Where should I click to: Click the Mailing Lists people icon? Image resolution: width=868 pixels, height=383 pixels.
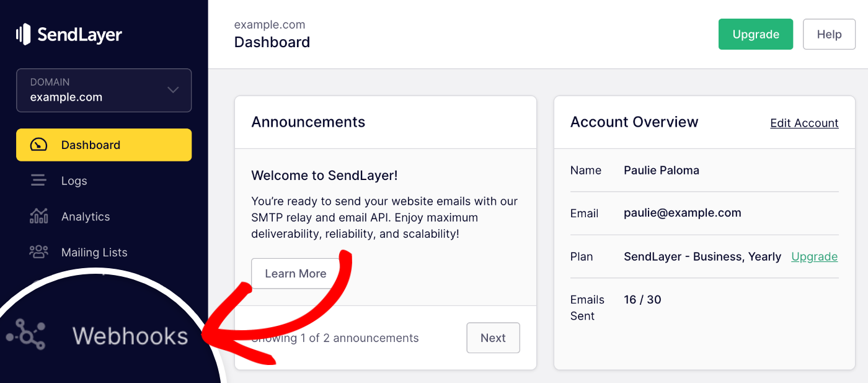tap(38, 252)
